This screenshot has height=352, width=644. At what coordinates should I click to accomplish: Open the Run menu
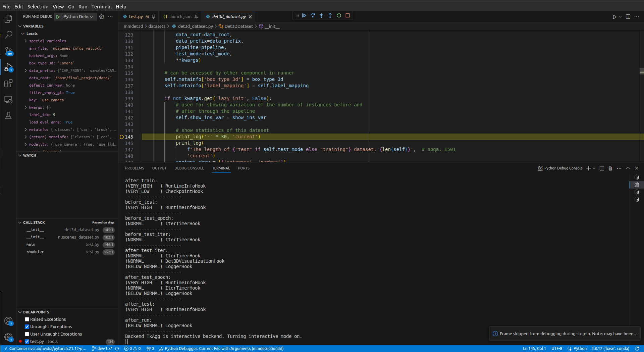83,6
